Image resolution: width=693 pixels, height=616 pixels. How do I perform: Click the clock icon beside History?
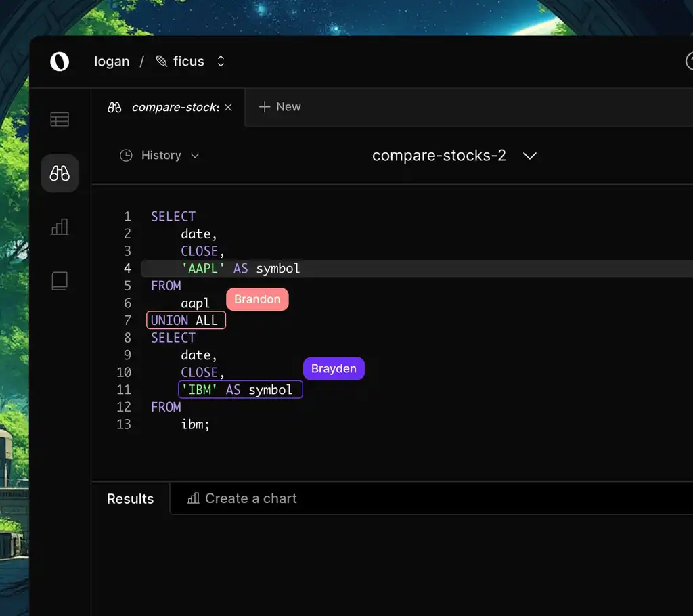125,155
